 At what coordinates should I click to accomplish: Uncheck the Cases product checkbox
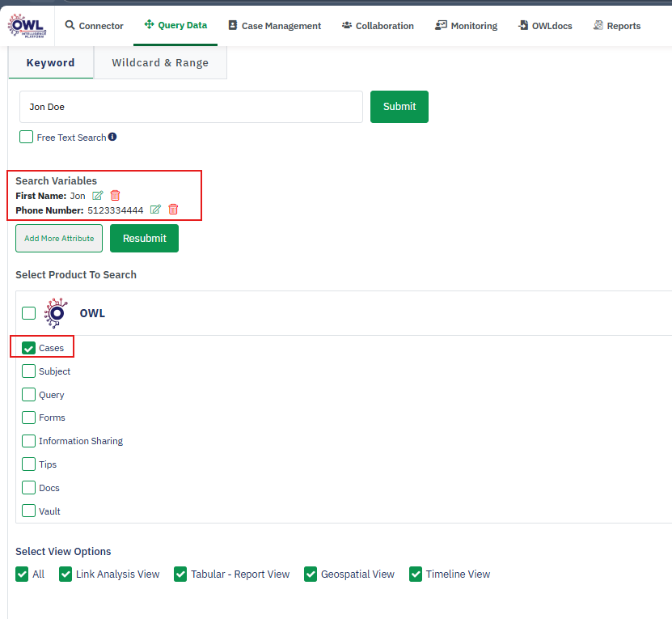click(29, 348)
